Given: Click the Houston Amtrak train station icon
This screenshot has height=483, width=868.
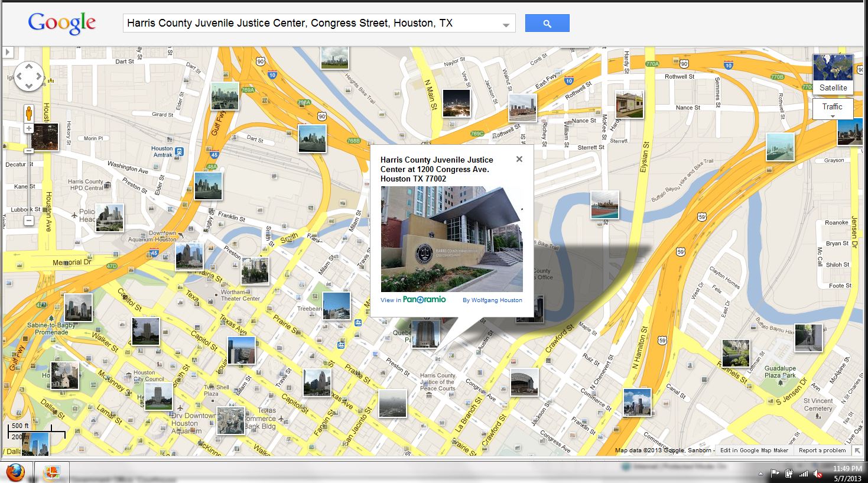Looking at the screenshot, I should tap(180, 152).
